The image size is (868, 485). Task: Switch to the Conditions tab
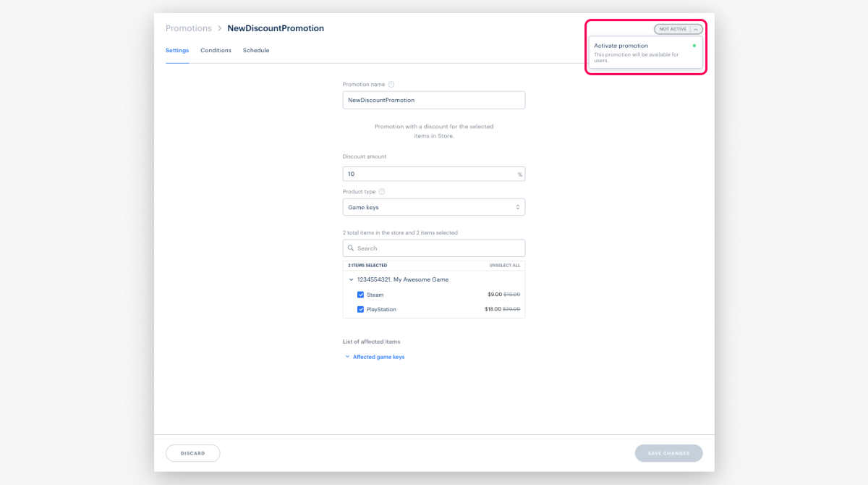[x=216, y=51]
